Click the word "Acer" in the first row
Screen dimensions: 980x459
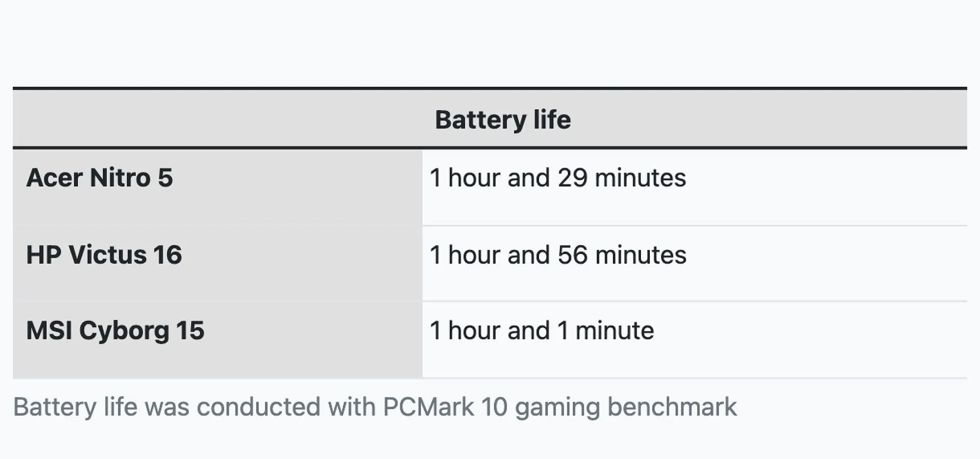(54, 178)
